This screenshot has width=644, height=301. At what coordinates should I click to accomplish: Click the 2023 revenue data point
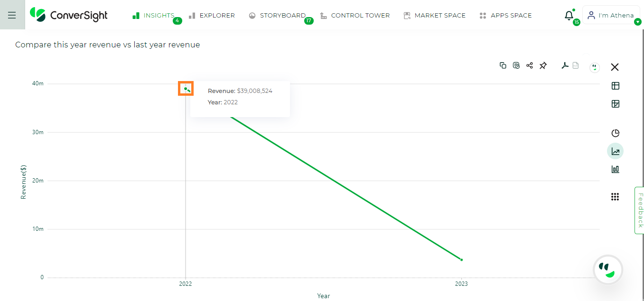(461, 259)
